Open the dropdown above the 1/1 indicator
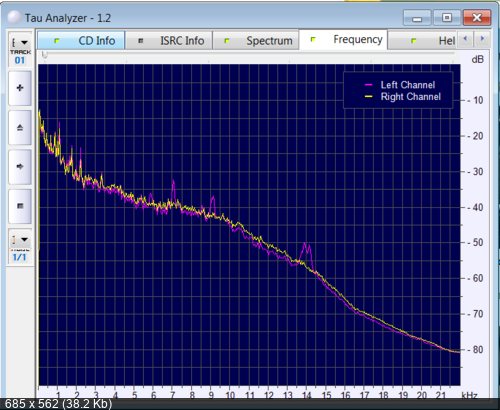This screenshot has width=500, height=410. [20, 239]
